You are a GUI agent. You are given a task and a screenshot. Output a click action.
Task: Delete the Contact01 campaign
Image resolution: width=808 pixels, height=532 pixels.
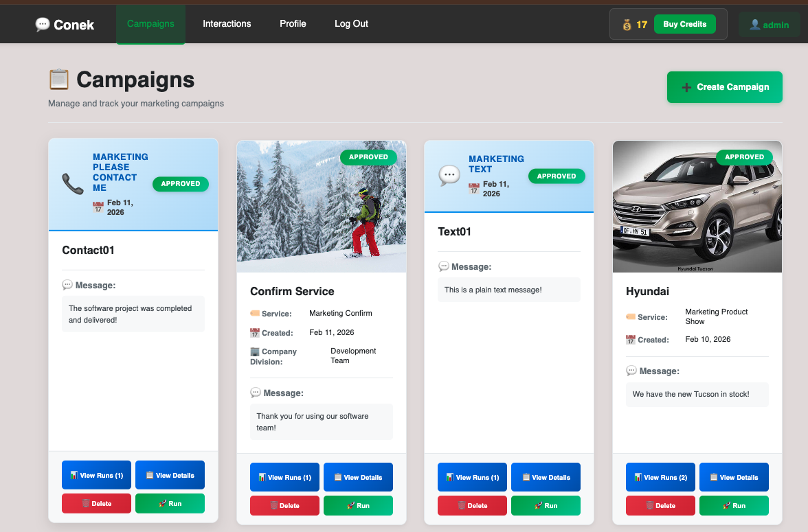click(x=96, y=503)
